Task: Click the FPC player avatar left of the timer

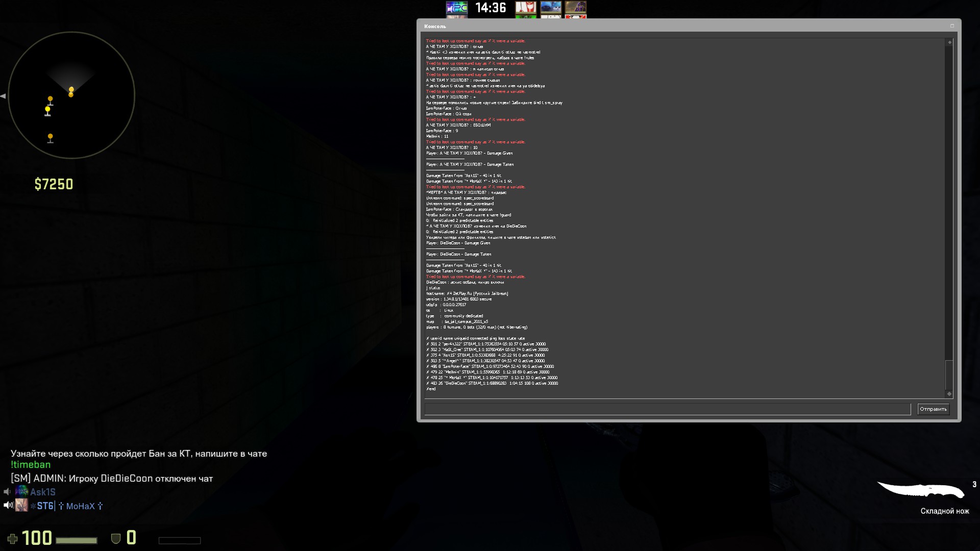Action: (x=456, y=8)
